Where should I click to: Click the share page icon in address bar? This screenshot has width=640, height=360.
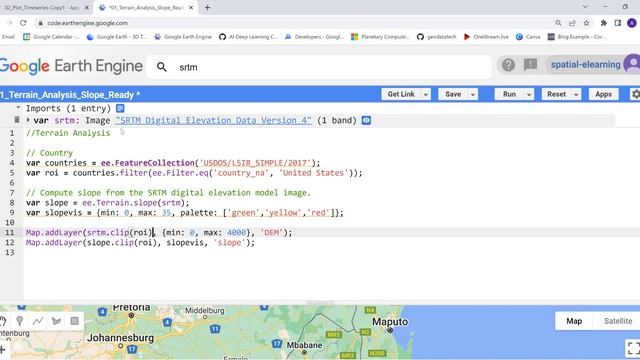tap(572, 23)
